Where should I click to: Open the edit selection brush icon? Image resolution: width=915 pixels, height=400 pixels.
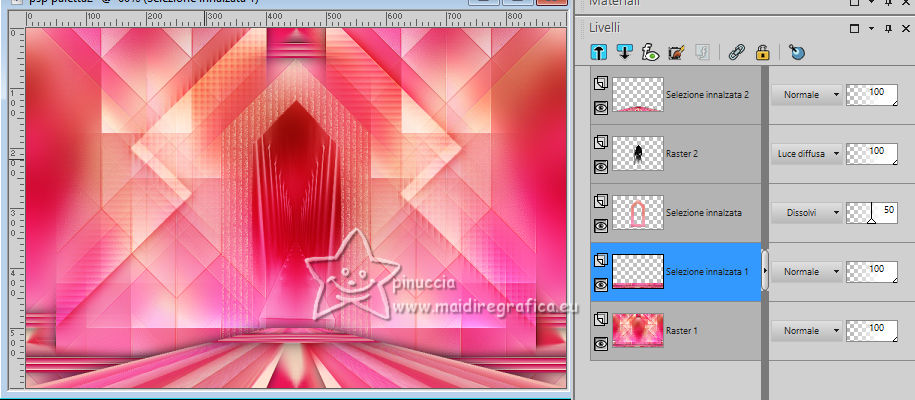(676, 53)
